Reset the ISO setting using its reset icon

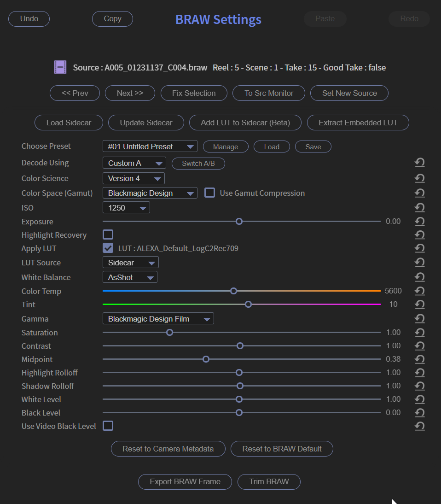(x=419, y=207)
